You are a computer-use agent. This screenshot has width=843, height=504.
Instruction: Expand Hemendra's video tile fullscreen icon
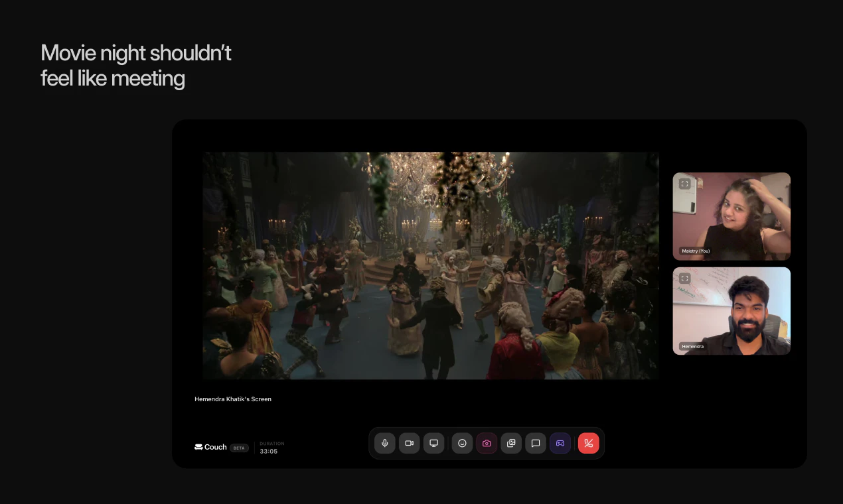tap(685, 279)
